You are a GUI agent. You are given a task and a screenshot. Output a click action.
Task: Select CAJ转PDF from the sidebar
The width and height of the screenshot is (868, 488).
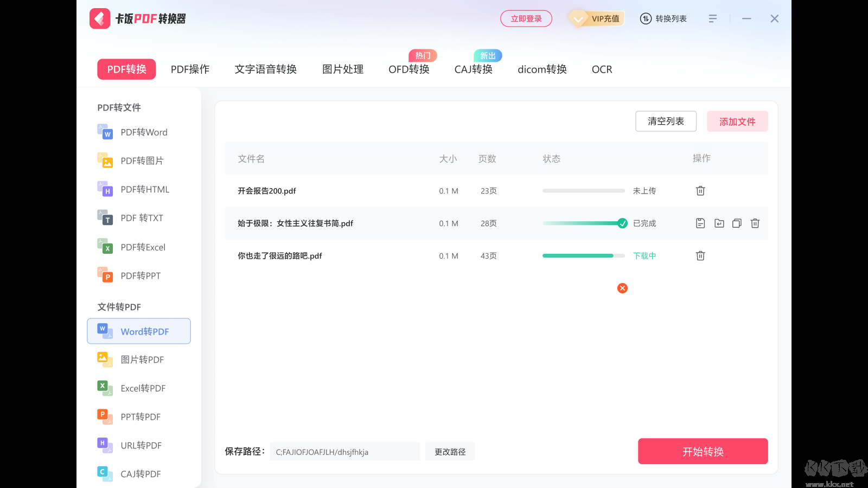tap(140, 473)
